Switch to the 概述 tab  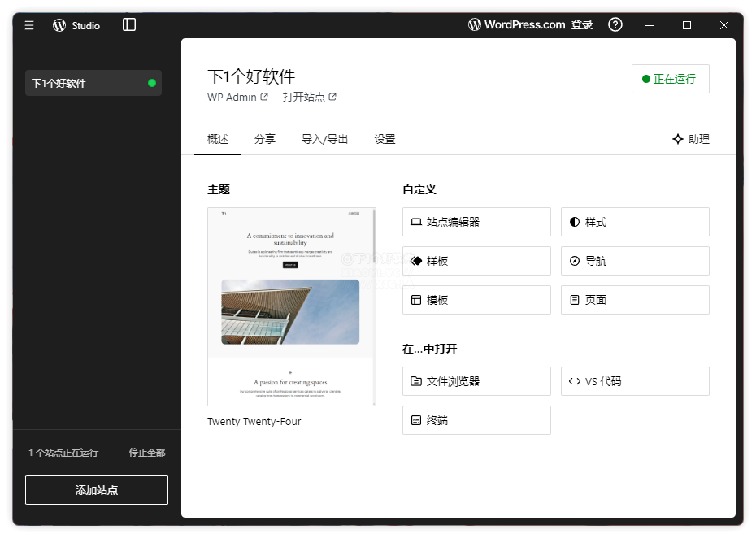217,139
